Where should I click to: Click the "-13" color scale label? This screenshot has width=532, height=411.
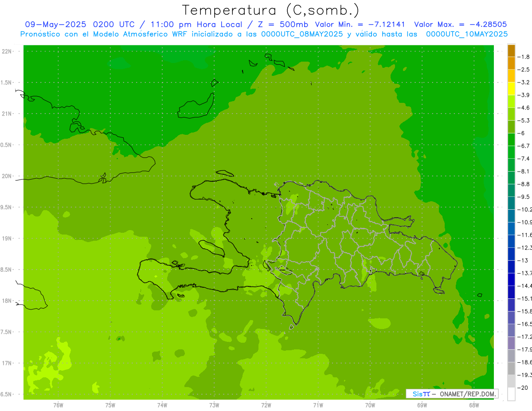click(x=524, y=260)
